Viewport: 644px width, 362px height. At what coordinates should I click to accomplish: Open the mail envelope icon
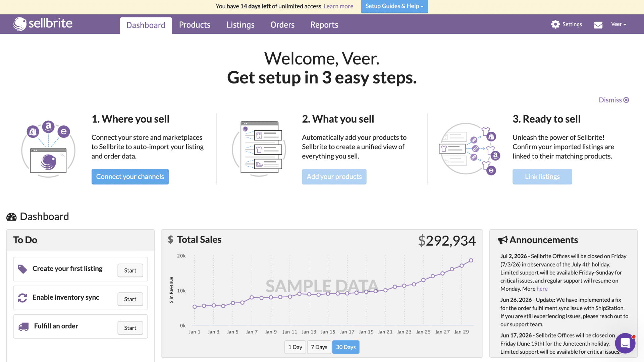598,25
